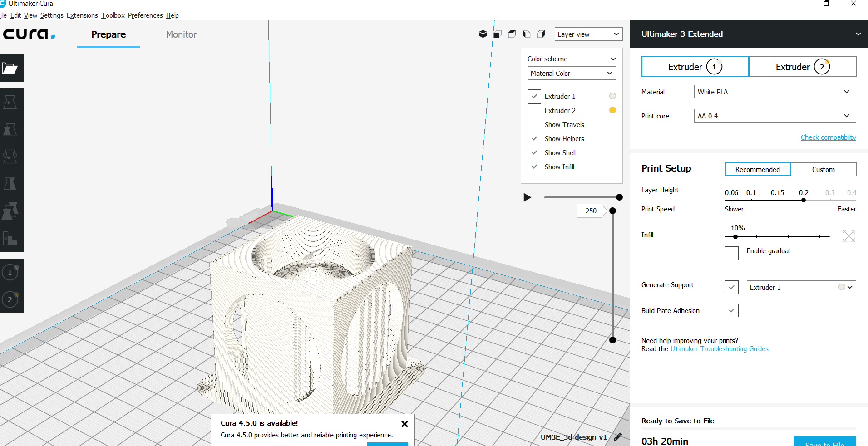Open the Help menu
The height and width of the screenshot is (446, 868).
(173, 15)
